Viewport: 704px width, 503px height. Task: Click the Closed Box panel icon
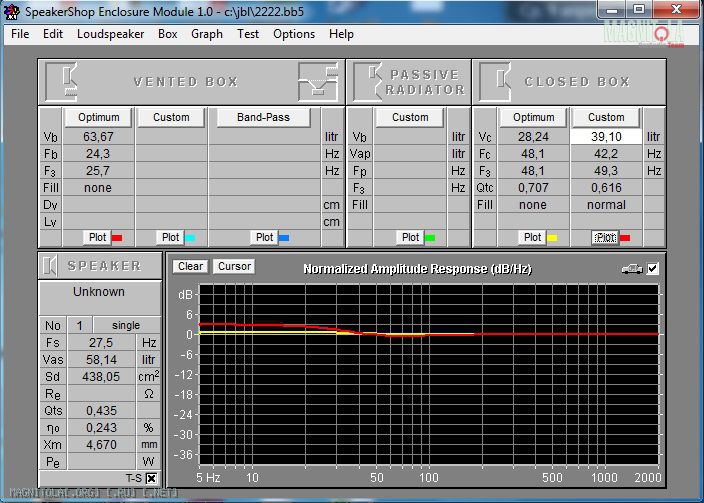click(x=493, y=81)
